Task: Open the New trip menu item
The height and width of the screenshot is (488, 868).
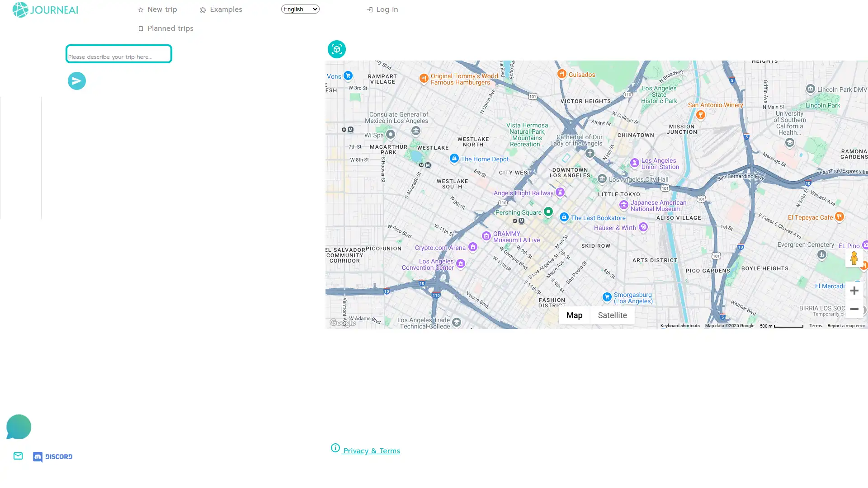Action: (x=157, y=9)
